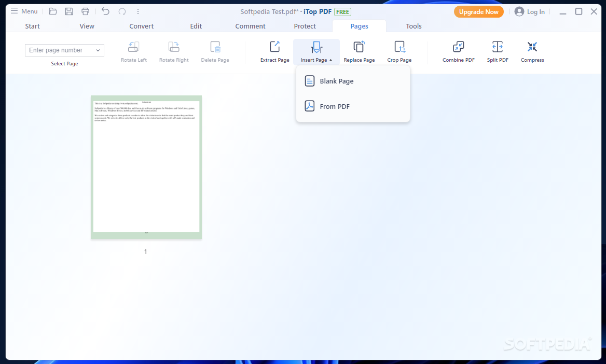The width and height of the screenshot is (606, 364).
Task: Click the Extract Page tool
Action: pyautogui.click(x=275, y=51)
